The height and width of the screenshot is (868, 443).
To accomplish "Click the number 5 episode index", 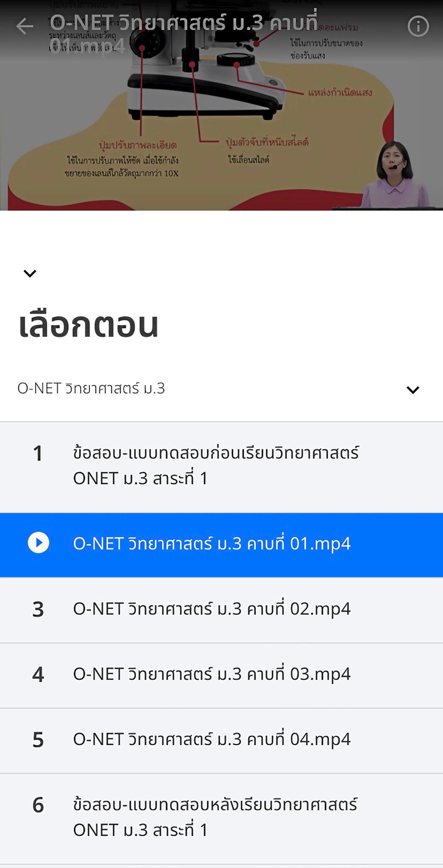I will point(38,740).
